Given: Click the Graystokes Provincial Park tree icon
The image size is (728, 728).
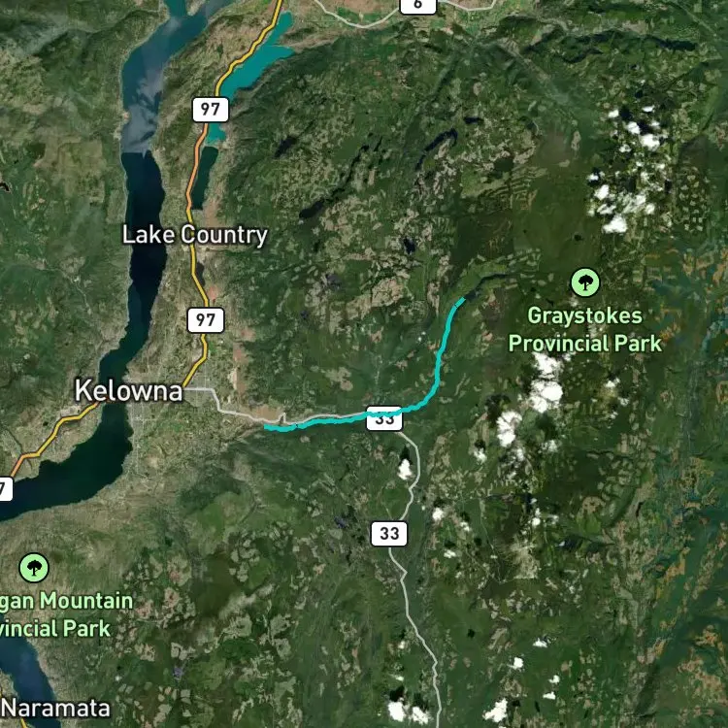Looking at the screenshot, I should [x=585, y=282].
